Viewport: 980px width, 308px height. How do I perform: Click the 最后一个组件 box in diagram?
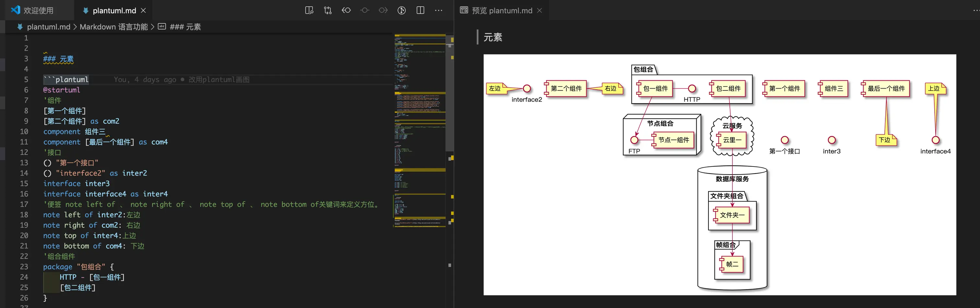click(x=886, y=88)
